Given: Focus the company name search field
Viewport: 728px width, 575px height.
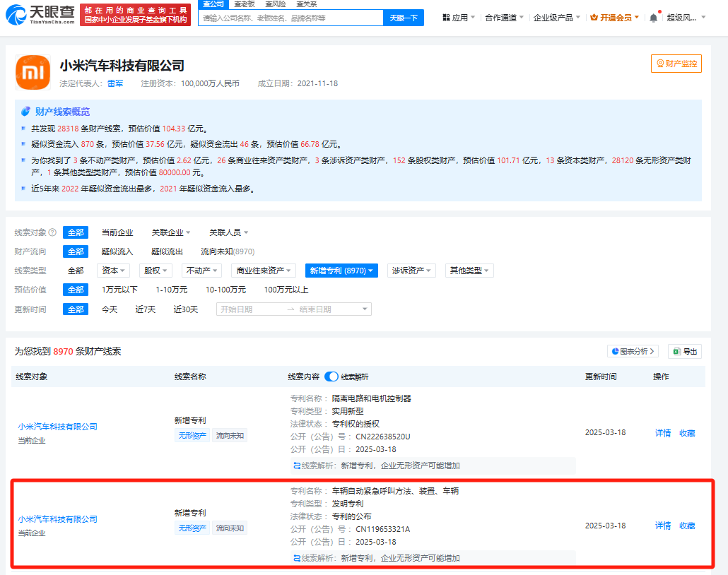Looking at the screenshot, I should (x=290, y=18).
